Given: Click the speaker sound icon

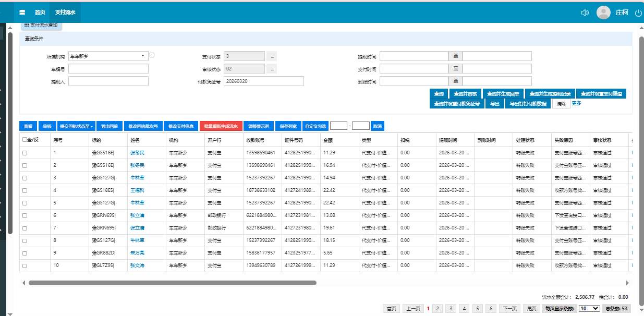Looking at the screenshot, I should tap(585, 13).
